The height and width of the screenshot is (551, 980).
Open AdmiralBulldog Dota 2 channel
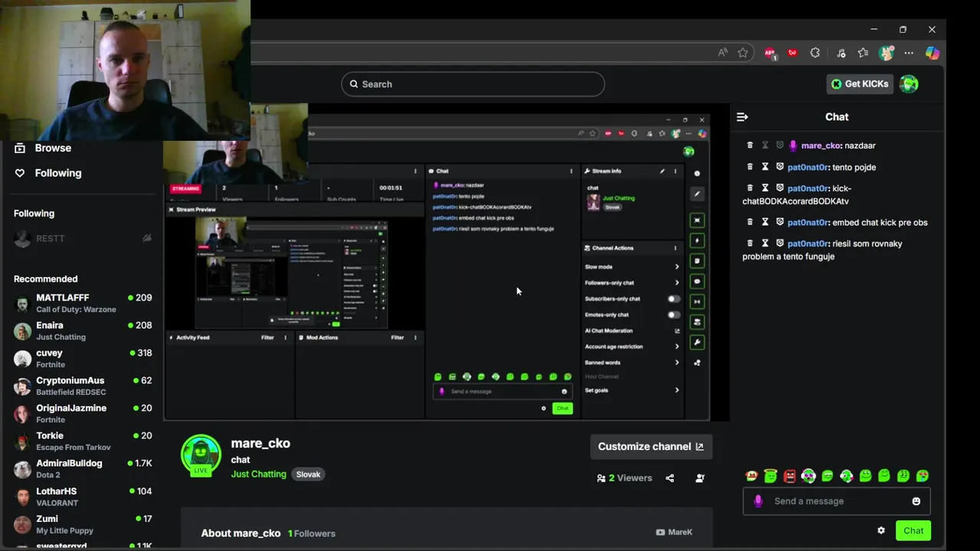click(83, 468)
